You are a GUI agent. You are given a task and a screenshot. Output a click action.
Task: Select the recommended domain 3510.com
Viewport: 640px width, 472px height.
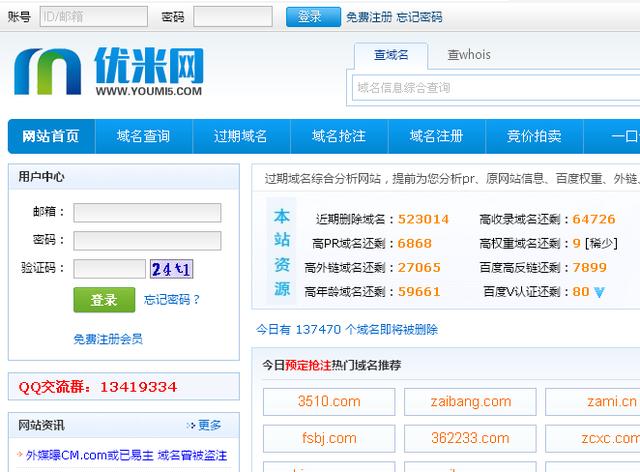click(329, 402)
